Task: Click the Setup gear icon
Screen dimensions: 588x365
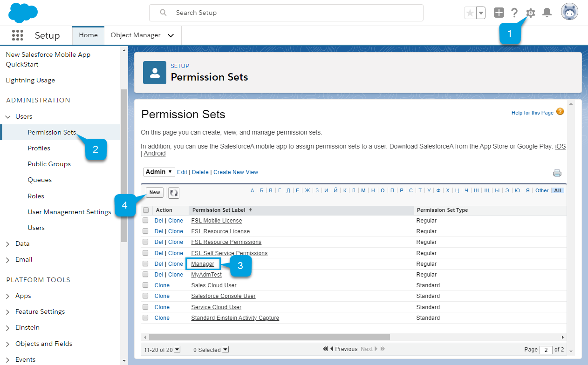Action: click(x=530, y=13)
